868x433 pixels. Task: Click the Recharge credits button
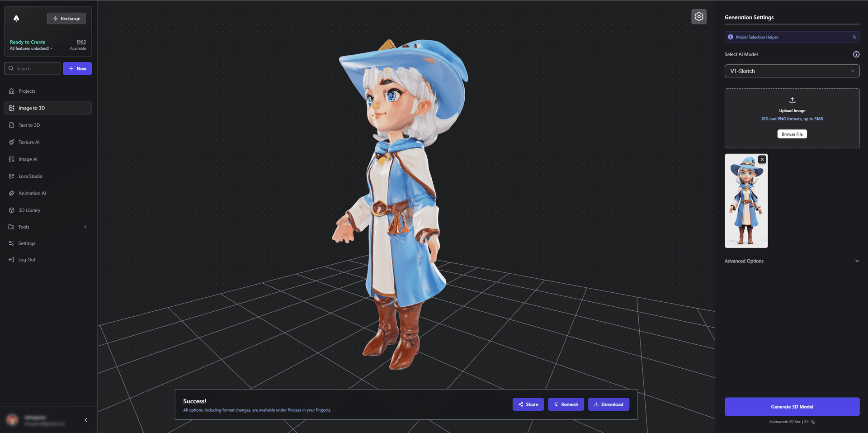[x=66, y=18]
